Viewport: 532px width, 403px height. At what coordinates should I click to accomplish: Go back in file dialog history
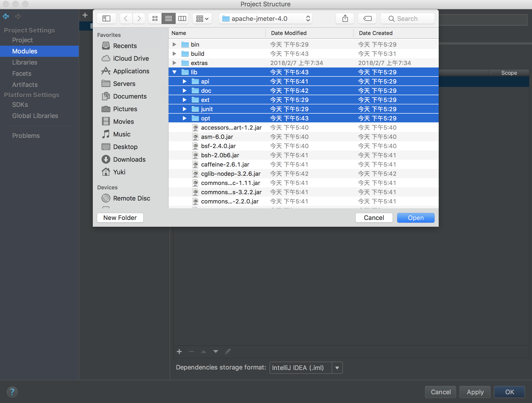126,18
